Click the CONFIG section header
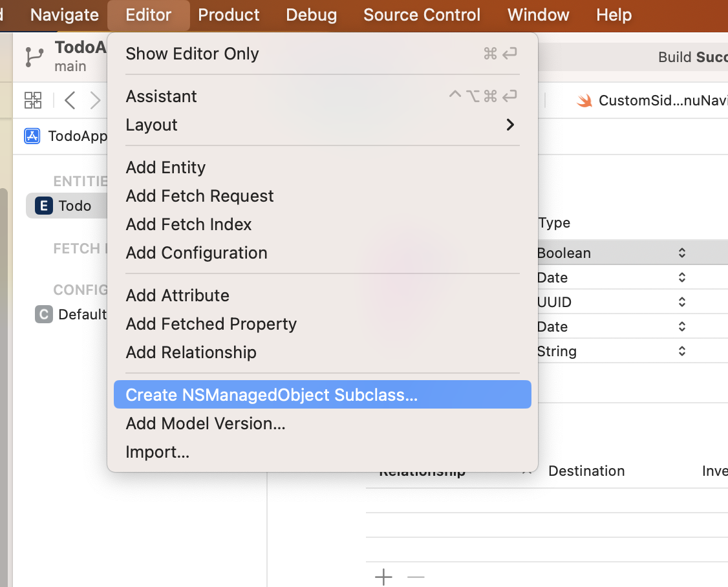The height and width of the screenshot is (587, 728). tap(80, 290)
